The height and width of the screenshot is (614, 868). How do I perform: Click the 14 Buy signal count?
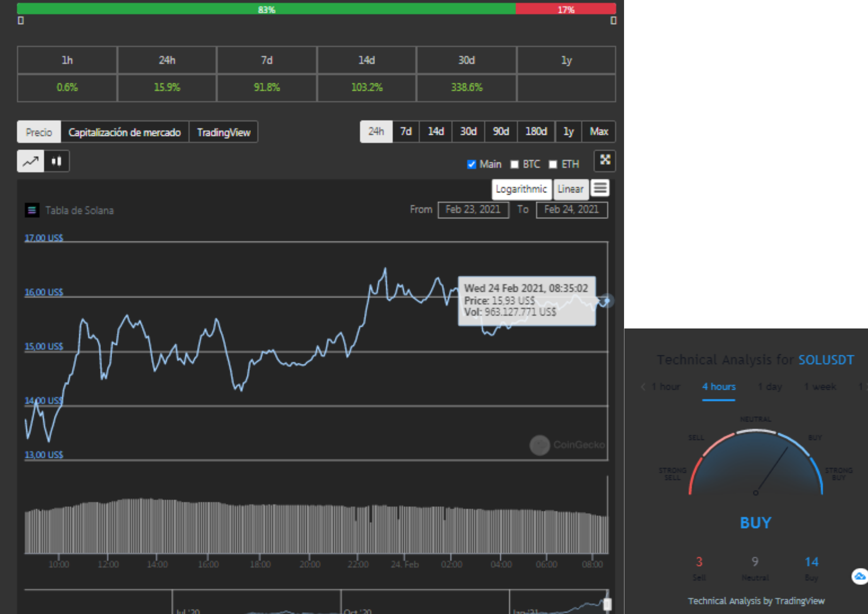pos(812,562)
